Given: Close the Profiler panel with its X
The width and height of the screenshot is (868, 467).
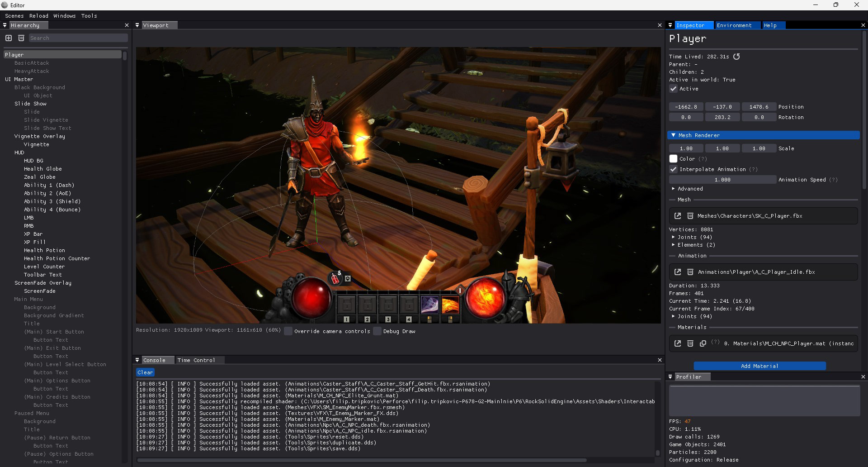Looking at the screenshot, I should [x=863, y=376].
